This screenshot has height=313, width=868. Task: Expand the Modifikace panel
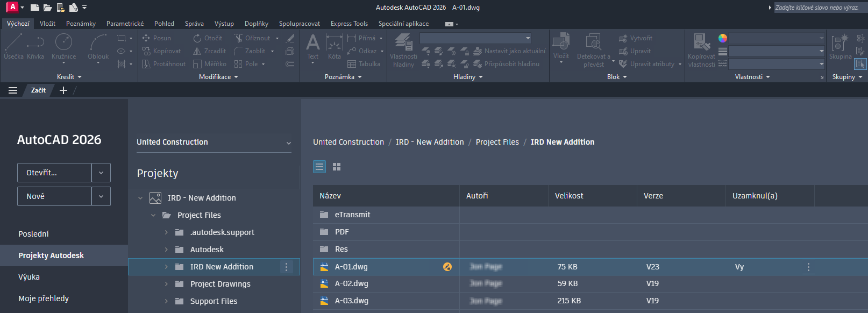click(x=218, y=77)
